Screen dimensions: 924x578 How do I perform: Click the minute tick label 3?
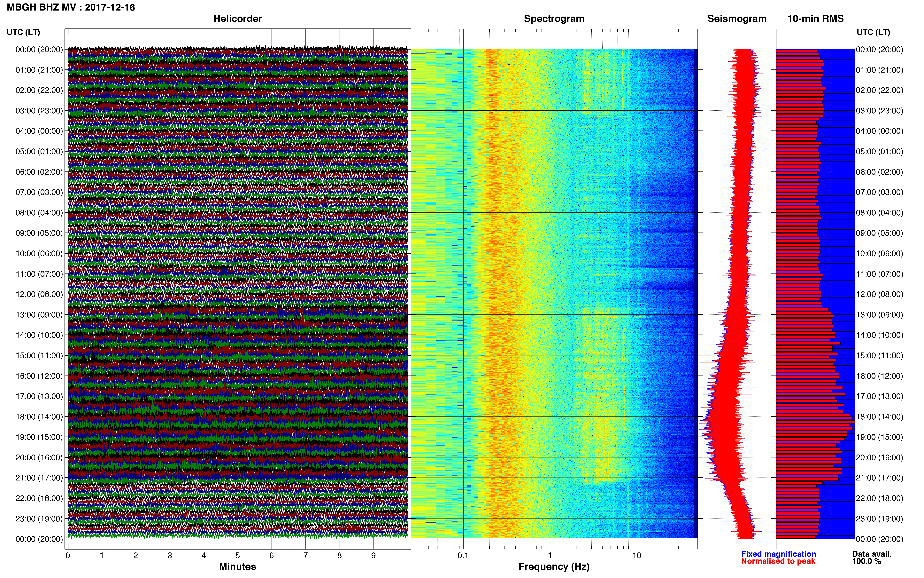click(x=170, y=556)
